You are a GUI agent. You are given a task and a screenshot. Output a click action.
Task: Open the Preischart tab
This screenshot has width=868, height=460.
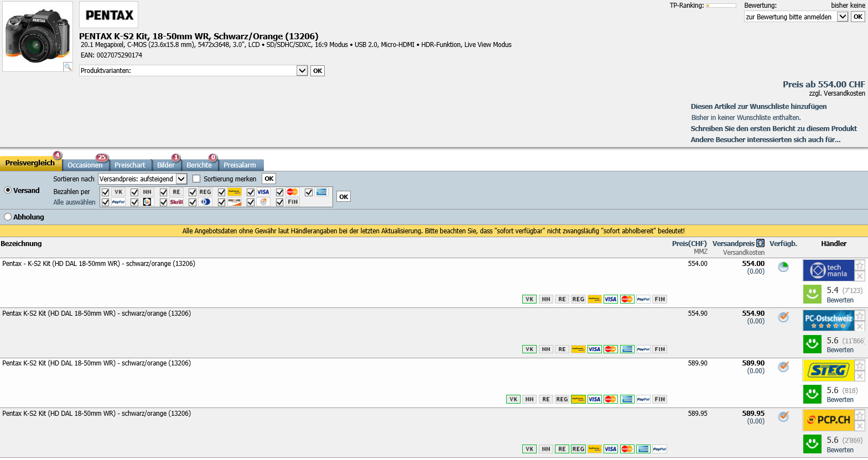[x=129, y=165]
